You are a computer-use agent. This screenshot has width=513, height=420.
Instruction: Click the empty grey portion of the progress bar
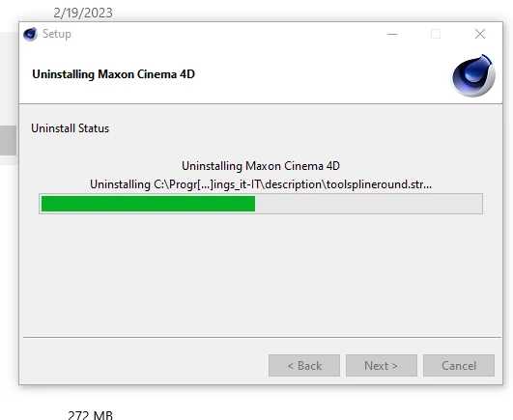[x=368, y=204]
